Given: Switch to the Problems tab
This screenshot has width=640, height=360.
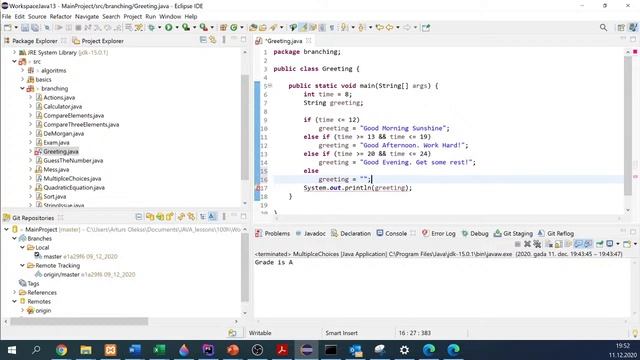Looking at the screenshot, I should [272, 233].
